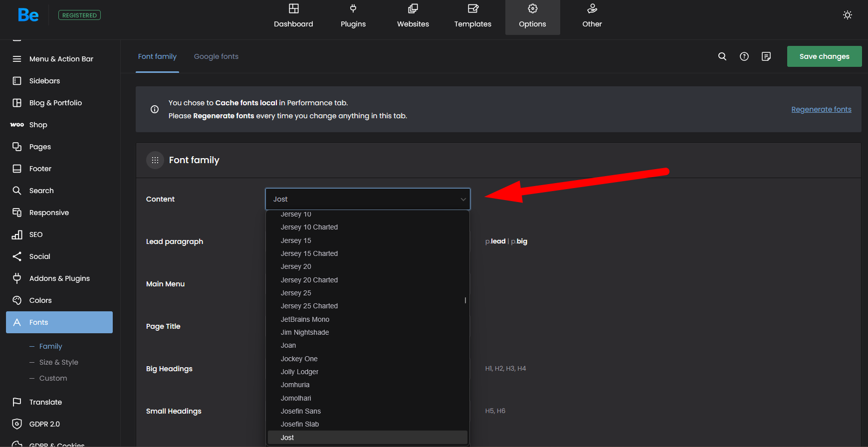Click the Save changes button

coord(824,56)
